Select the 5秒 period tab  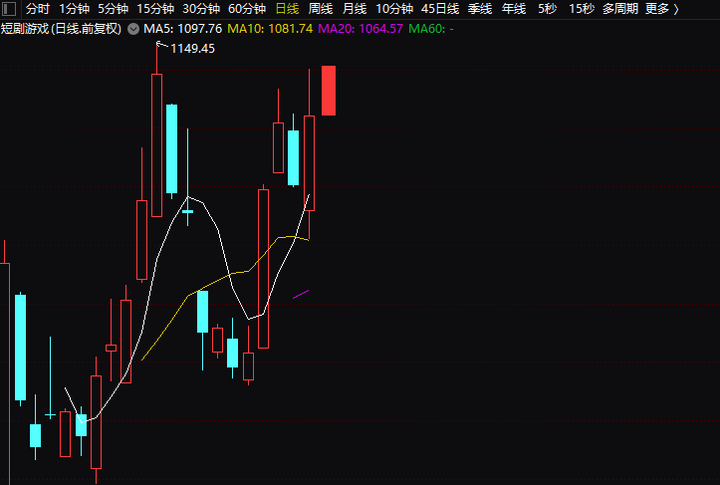point(547,8)
